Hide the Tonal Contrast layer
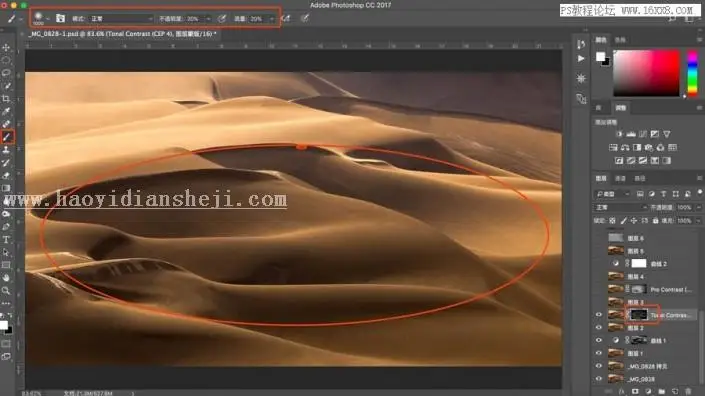The height and width of the screenshot is (396, 705). tap(598, 315)
